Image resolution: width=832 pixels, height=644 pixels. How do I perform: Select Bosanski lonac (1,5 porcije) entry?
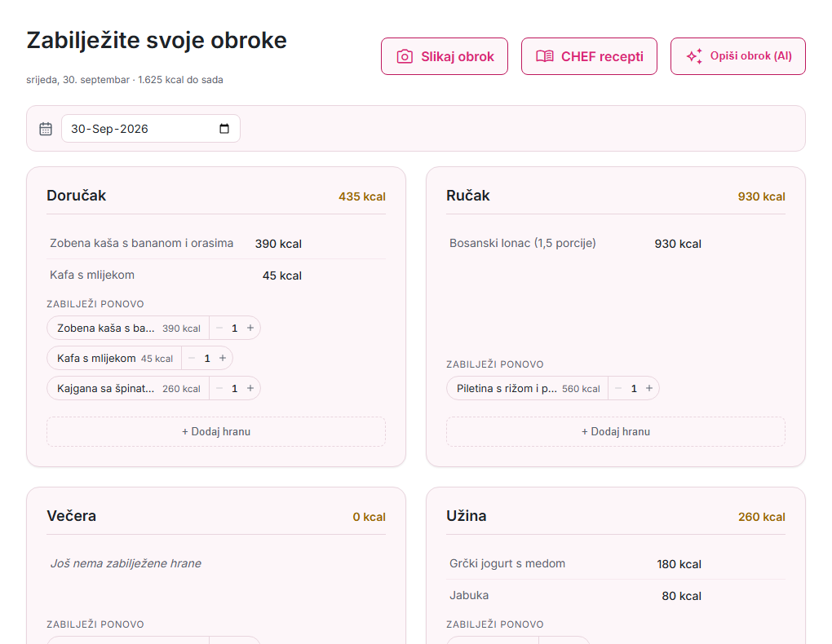pos(616,244)
